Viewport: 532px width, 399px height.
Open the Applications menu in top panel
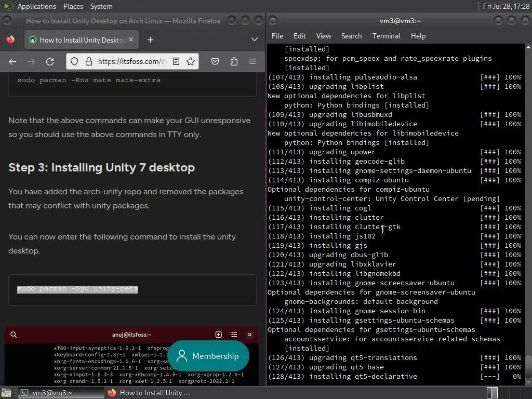[37, 6]
